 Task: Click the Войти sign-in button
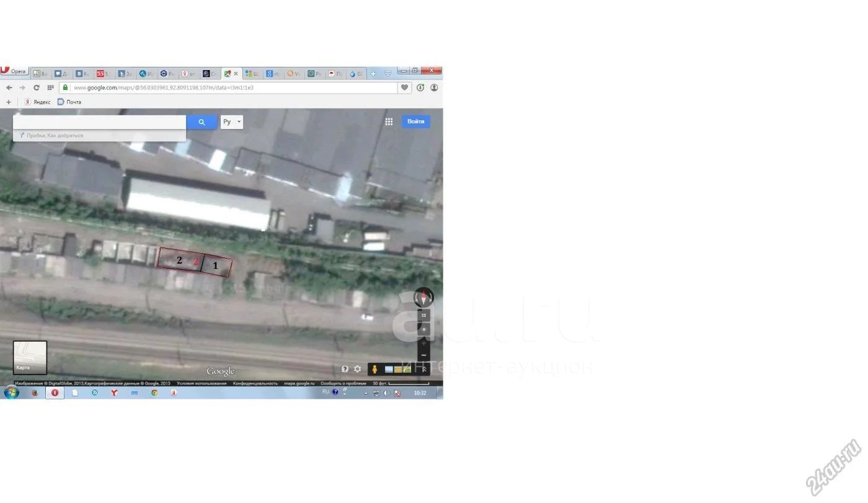click(x=415, y=122)
